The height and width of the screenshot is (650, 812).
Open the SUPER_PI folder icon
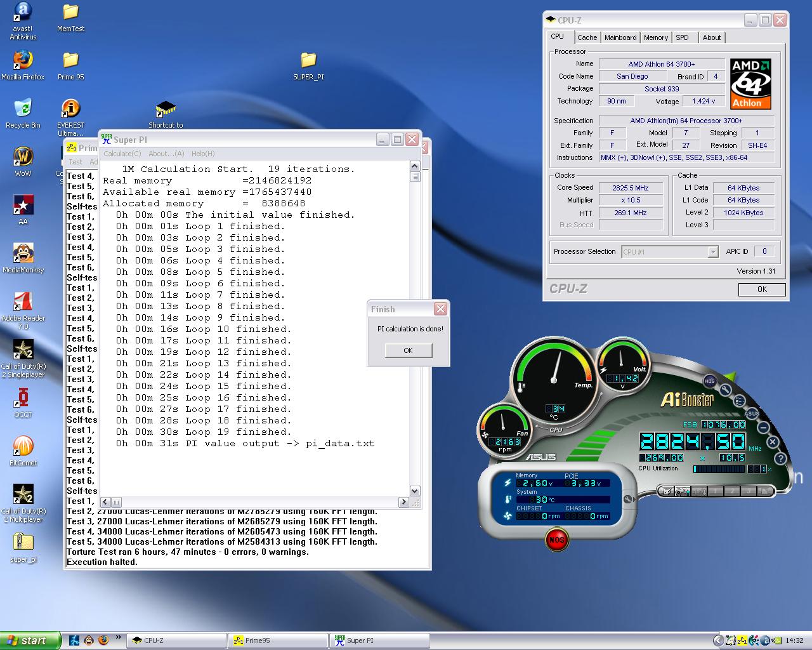point(308,65)
